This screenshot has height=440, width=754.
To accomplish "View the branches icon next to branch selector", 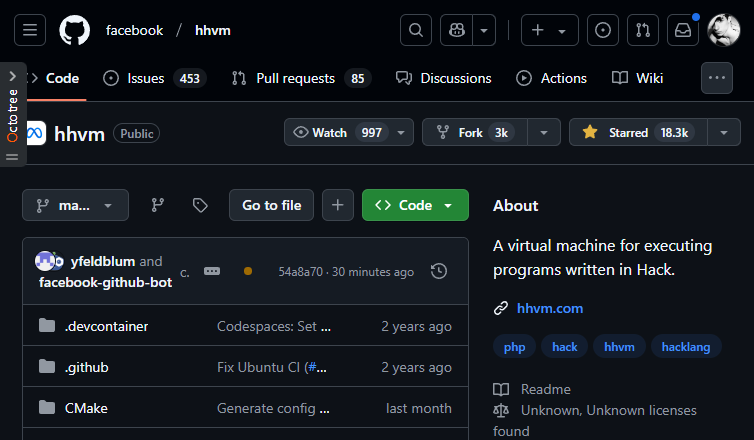I will coord(157,205).
